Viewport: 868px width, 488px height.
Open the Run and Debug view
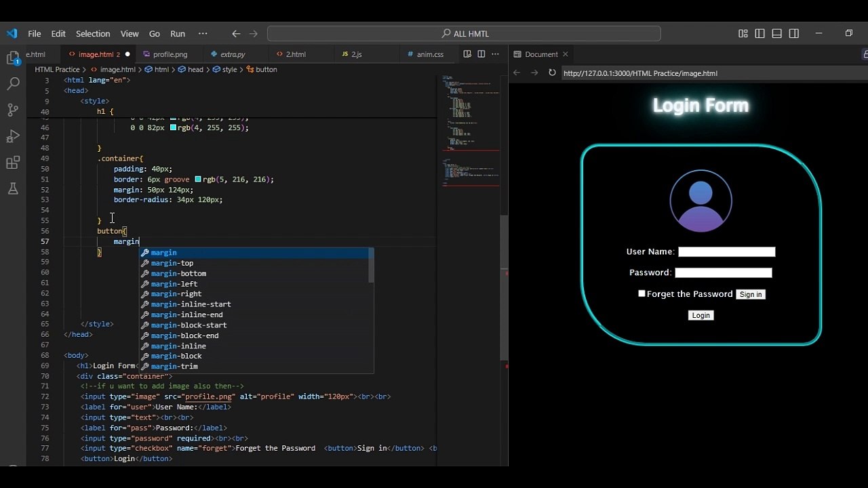coord(13,136)
